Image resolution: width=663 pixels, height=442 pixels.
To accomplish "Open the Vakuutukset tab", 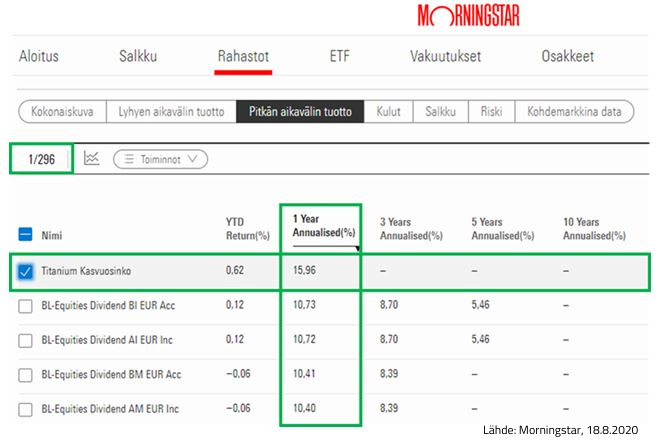I will pos(445,56).
